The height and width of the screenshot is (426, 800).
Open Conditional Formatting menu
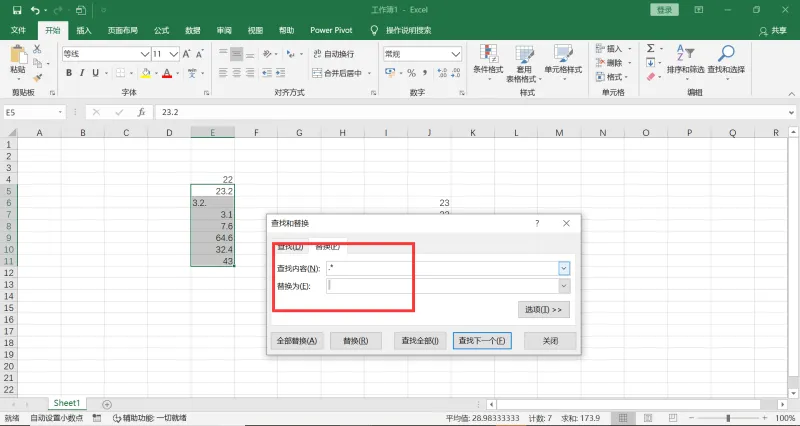(x=488, y=63)
